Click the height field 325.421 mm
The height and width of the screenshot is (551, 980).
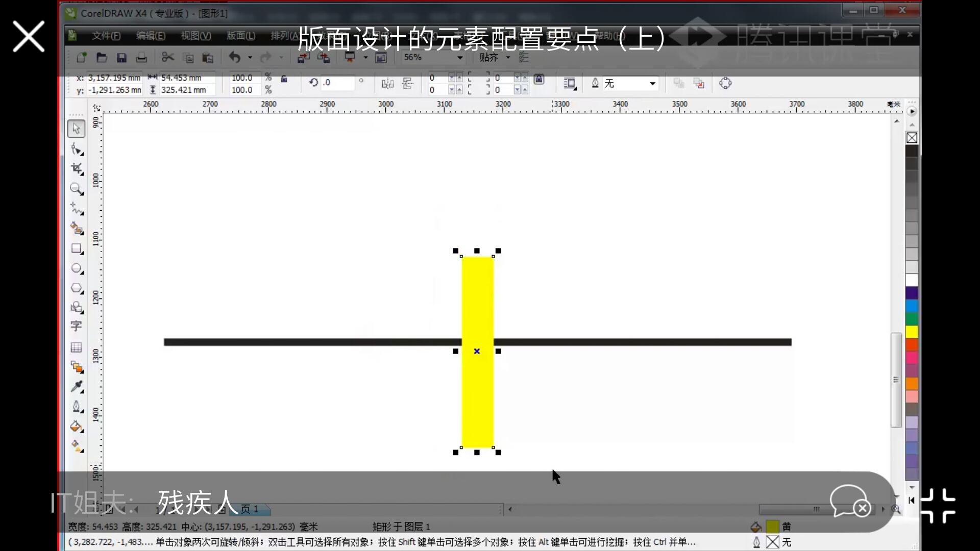[187, 90]
